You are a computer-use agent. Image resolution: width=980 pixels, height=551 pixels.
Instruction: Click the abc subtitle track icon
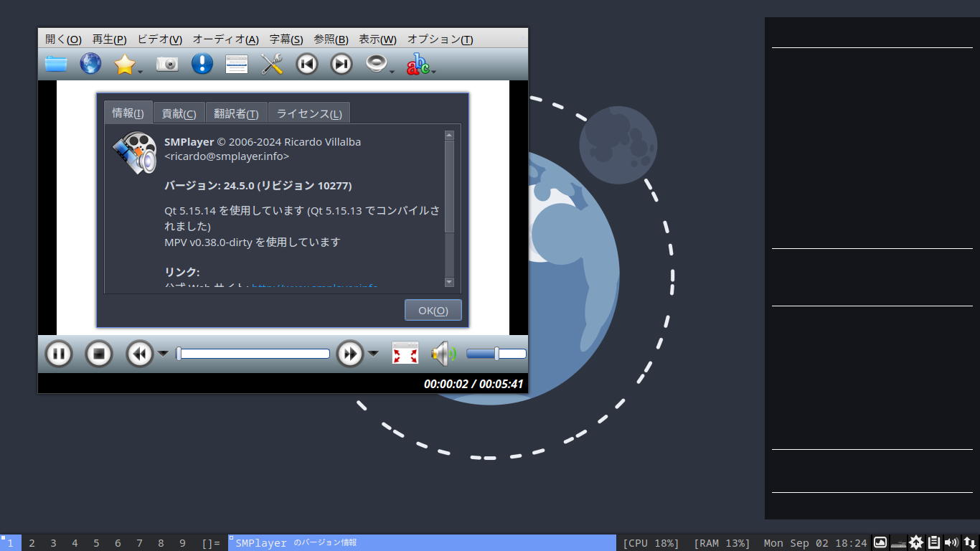point(418,64)
